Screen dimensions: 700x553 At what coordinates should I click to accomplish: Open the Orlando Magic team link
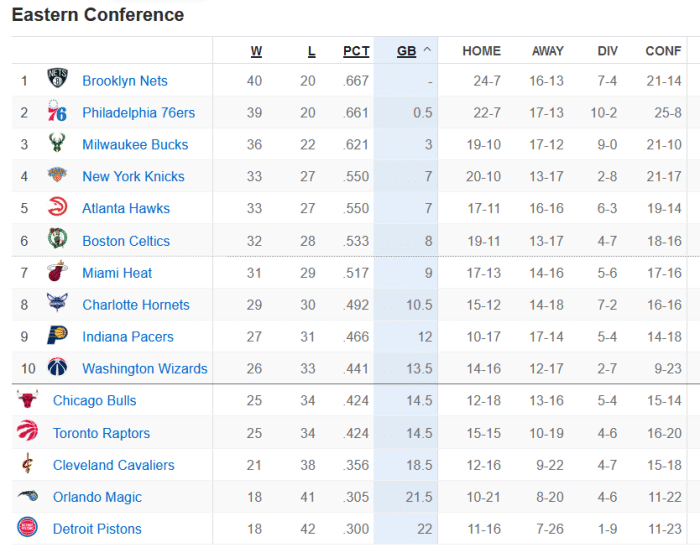pyautogui.click(x=97, y=497)
